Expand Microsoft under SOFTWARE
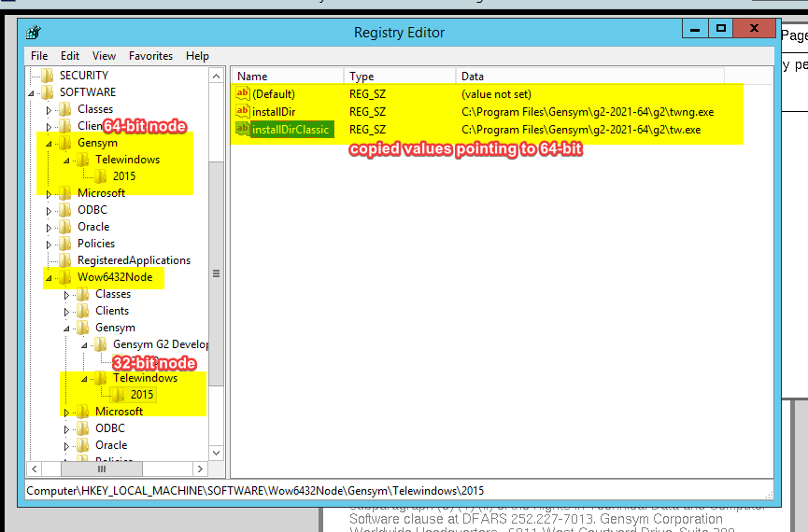Image resolution: width=808 pixels, height=532 pixels. (49, 194)
